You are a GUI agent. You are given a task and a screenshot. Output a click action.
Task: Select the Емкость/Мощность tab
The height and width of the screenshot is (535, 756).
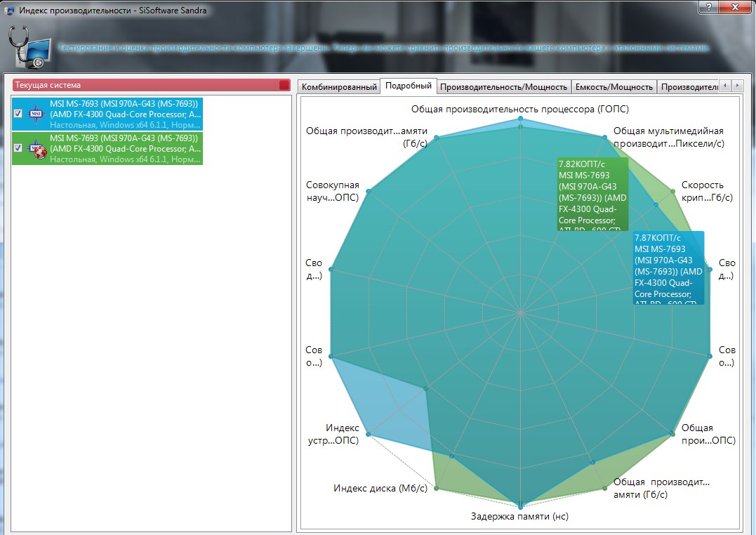[614, 87]
